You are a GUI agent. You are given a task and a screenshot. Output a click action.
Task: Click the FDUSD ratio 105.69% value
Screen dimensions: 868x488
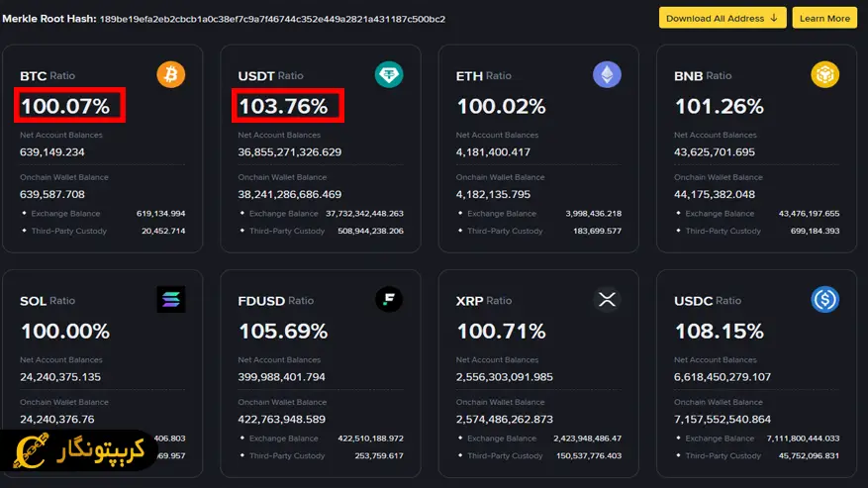tap(283, 331)
